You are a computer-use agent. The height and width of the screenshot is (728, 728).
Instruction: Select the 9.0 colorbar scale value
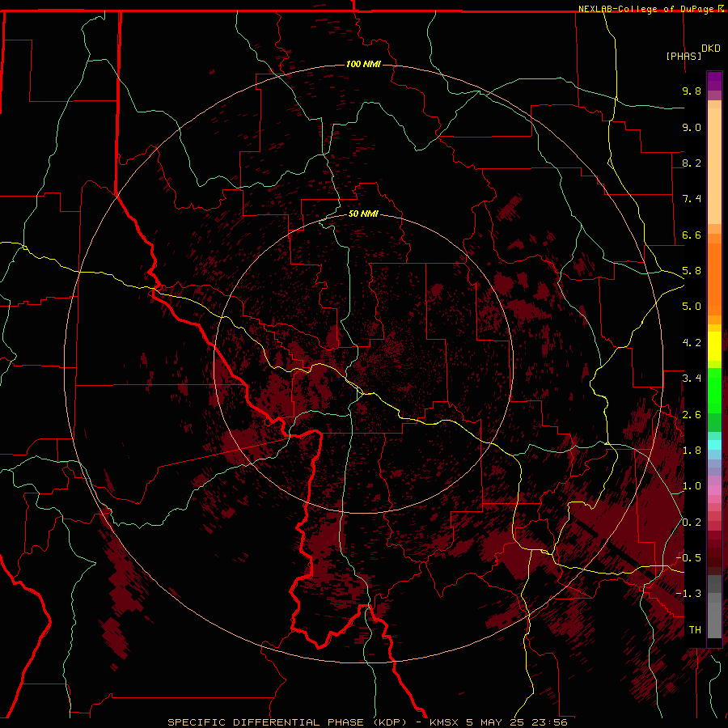[x=692, y=127]
